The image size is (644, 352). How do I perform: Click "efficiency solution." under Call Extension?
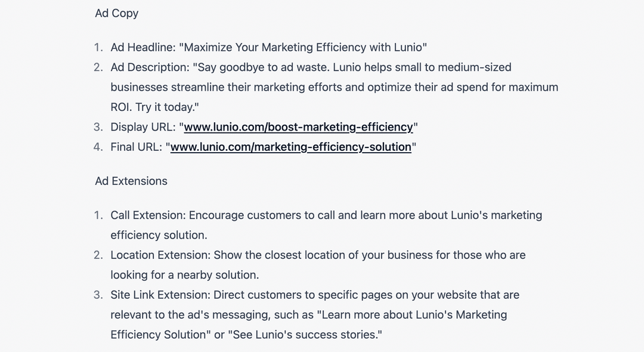point(159,235)
